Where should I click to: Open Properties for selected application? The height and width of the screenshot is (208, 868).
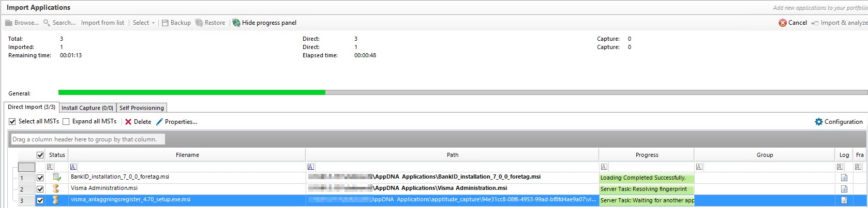click(176, 122)
